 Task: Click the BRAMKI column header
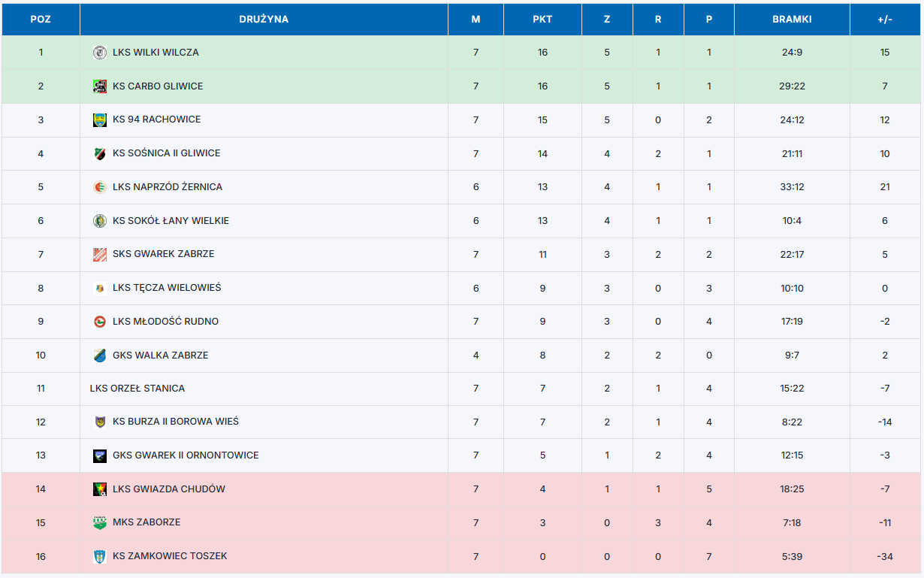pos(792,20)
